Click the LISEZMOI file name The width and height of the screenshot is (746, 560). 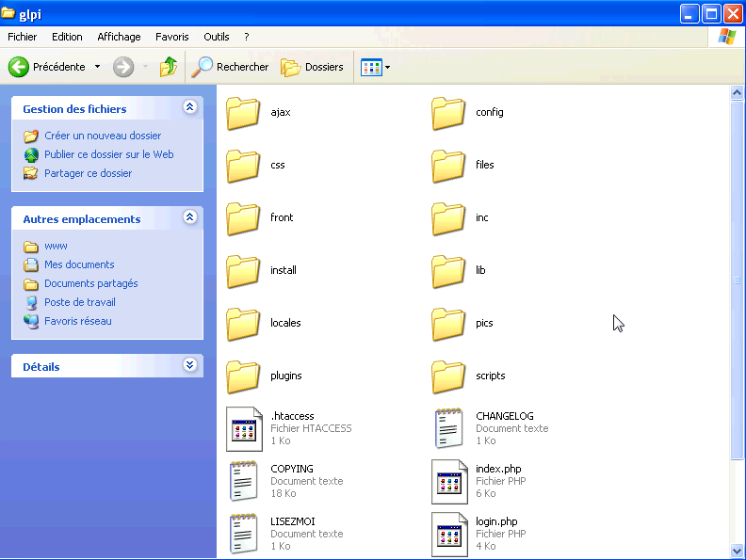[293, 521]
